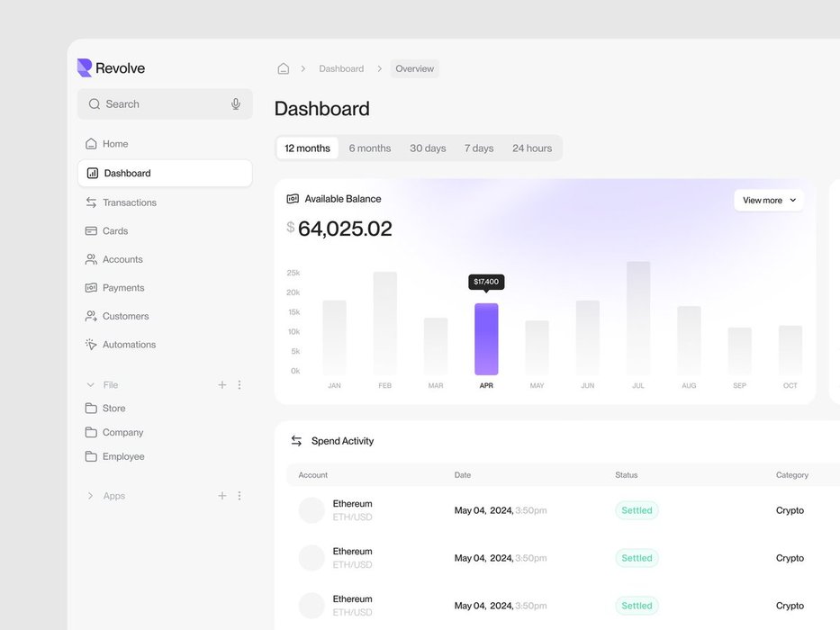Go to Automations in the sidebar
This screenshot has height=630, width=840.
(x=129, y=345)
